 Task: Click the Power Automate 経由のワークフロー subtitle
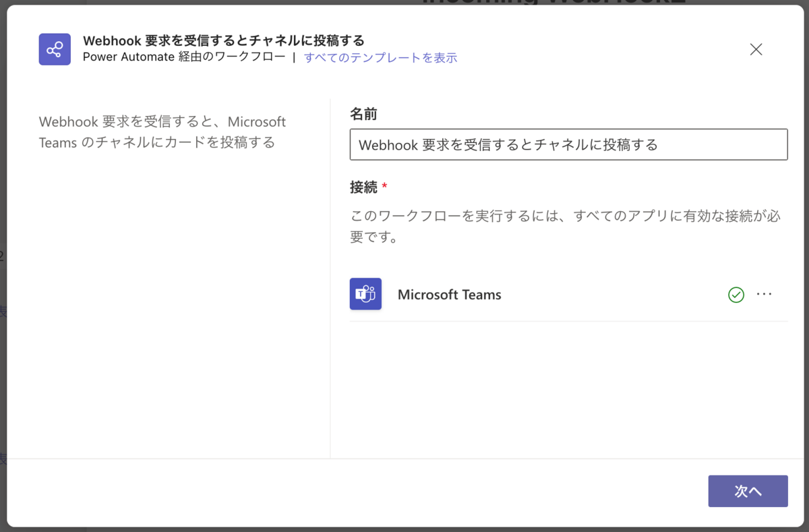(184, 57)
